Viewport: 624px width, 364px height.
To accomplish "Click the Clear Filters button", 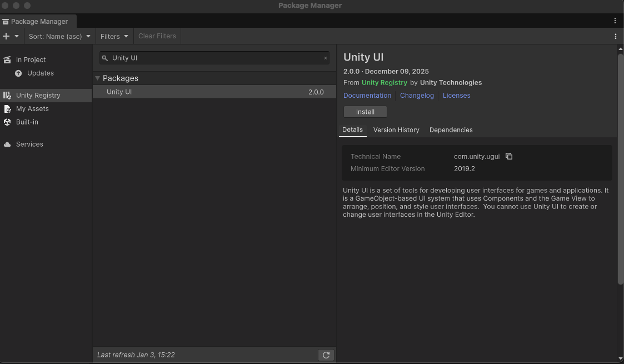I will click(x=157, y=36).
